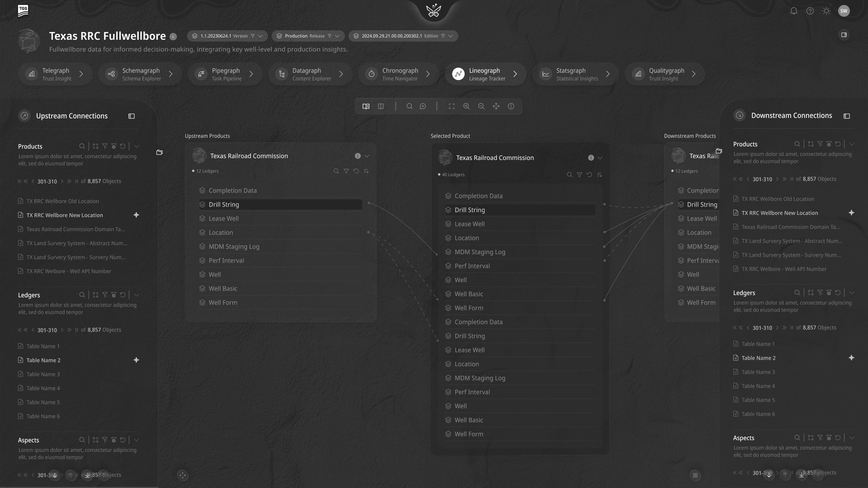Screen dimensions: 868x488
Task: Search ledgers in the Selected Product card
Action: (x=570, y=175)
